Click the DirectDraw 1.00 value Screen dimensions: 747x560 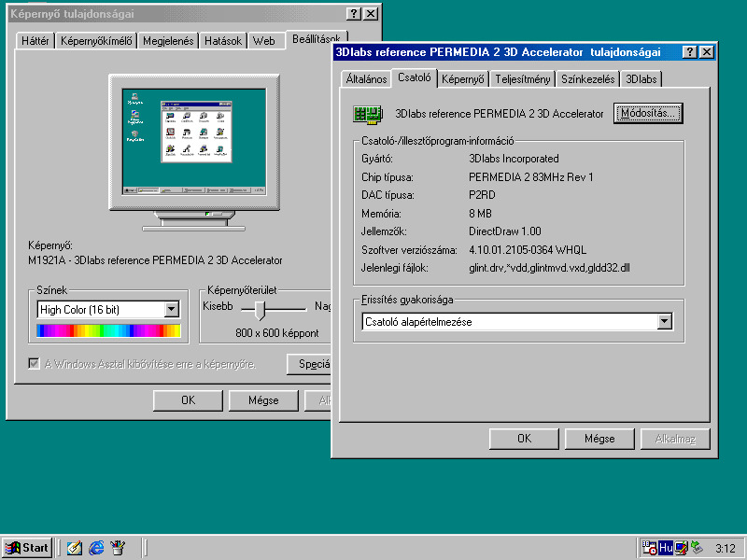pos(505,231)
